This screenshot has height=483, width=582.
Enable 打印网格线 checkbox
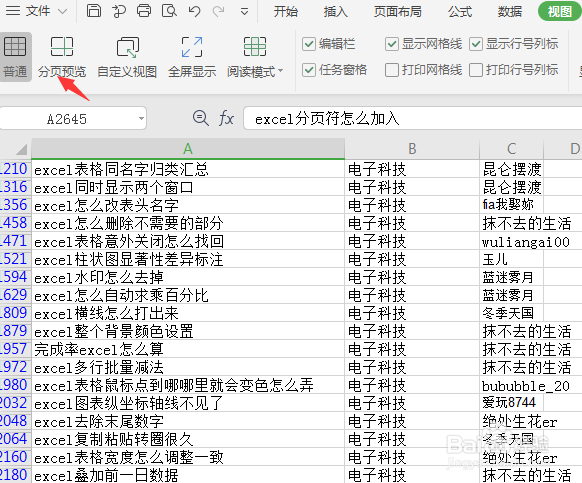point(392,70)
